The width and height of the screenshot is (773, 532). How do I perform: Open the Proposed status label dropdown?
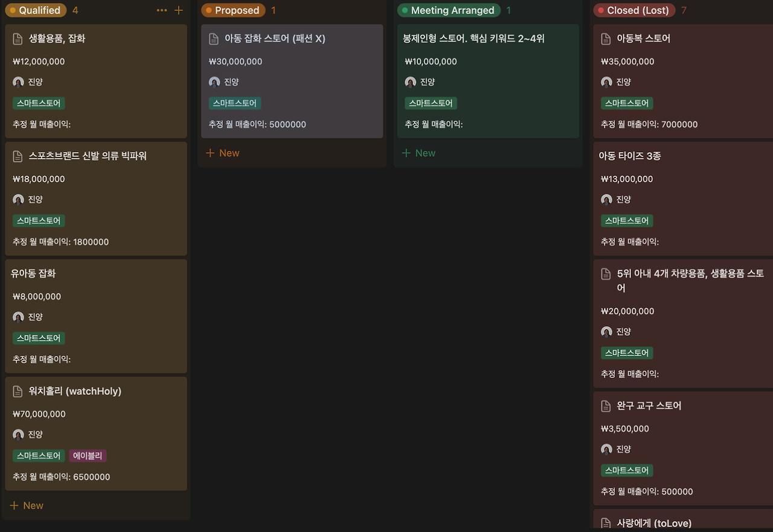[x=233, y=10]
